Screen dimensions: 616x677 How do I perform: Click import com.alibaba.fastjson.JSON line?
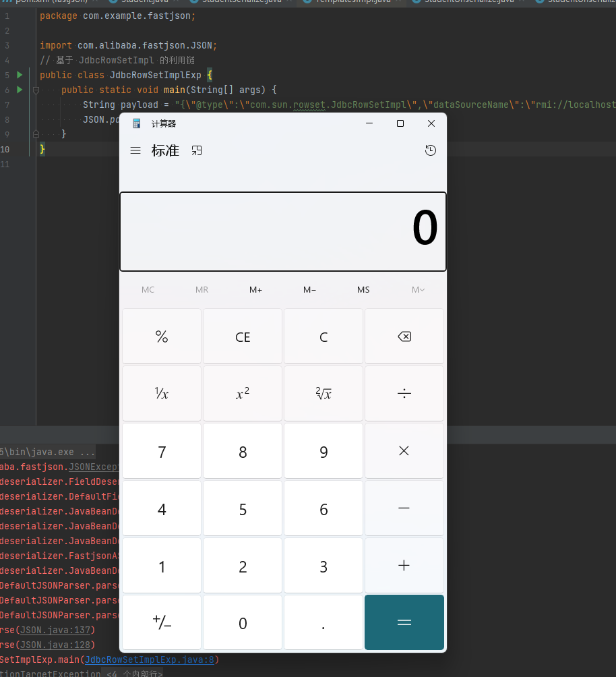[x=129, y=45]
